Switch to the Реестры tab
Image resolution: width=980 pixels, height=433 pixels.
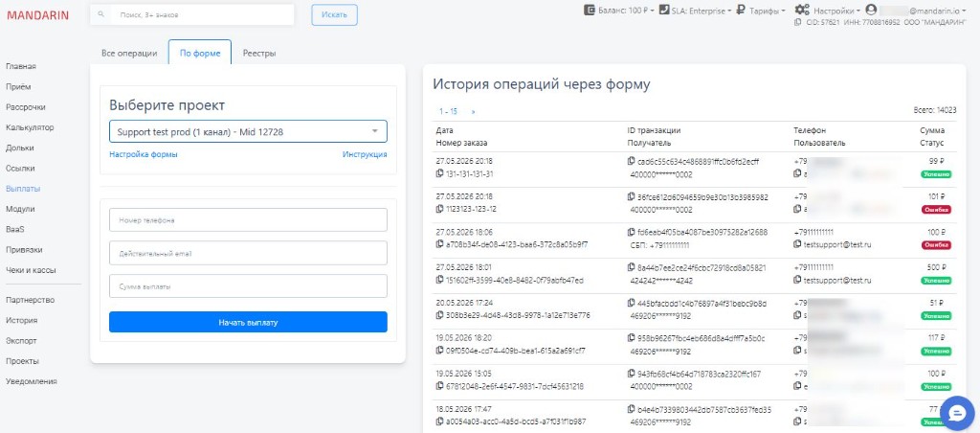tap(259, 54)
